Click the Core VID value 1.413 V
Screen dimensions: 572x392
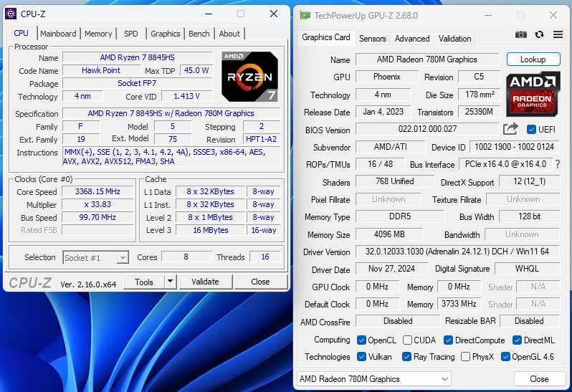pos(186,96)
